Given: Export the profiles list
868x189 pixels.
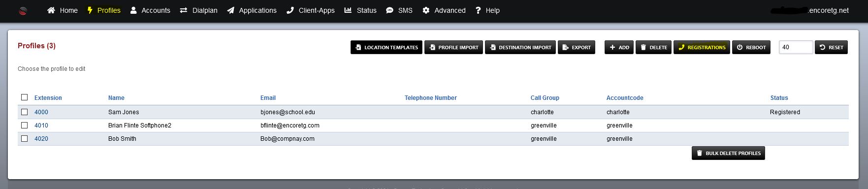Looking at the screenshot, I should [x=577, y=47].
